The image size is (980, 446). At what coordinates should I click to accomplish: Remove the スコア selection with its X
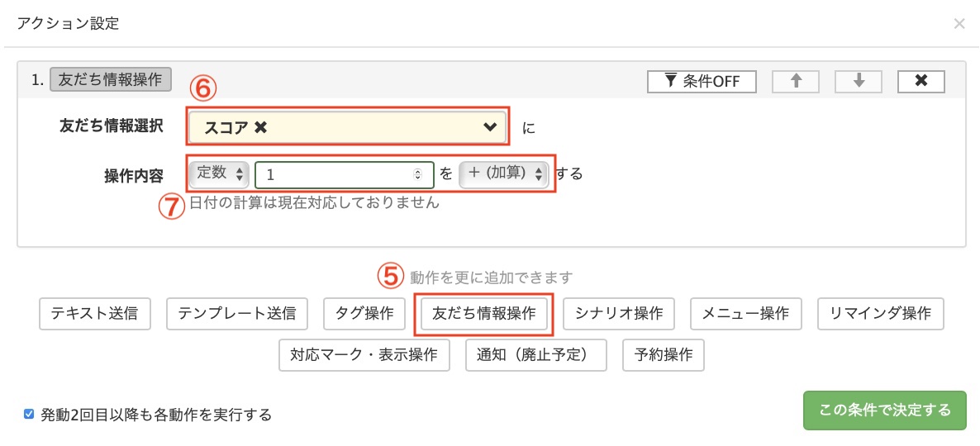261,127
